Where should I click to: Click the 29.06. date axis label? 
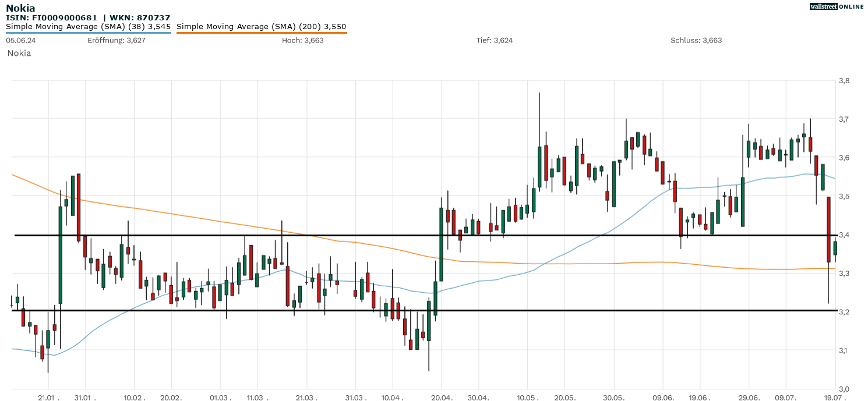(749, 398)
